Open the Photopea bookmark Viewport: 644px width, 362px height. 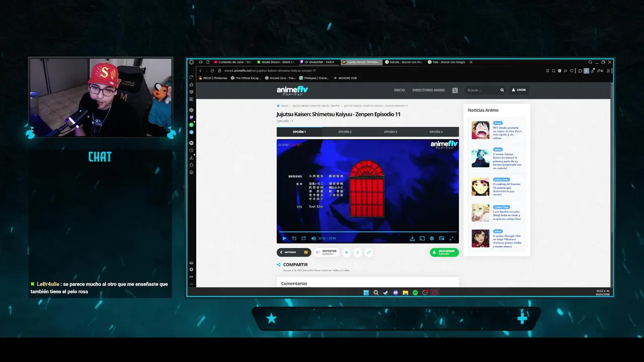pyautogui.click(x=314, y=78)
